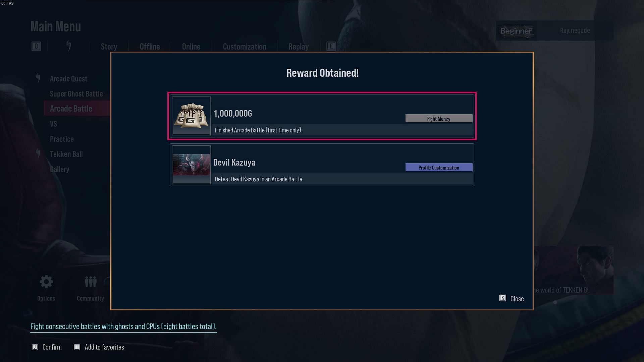The height and width of the screenshot is (362, 644).
Task: Click the Practice mode sidebar item
Action: (x=62, y=139)
